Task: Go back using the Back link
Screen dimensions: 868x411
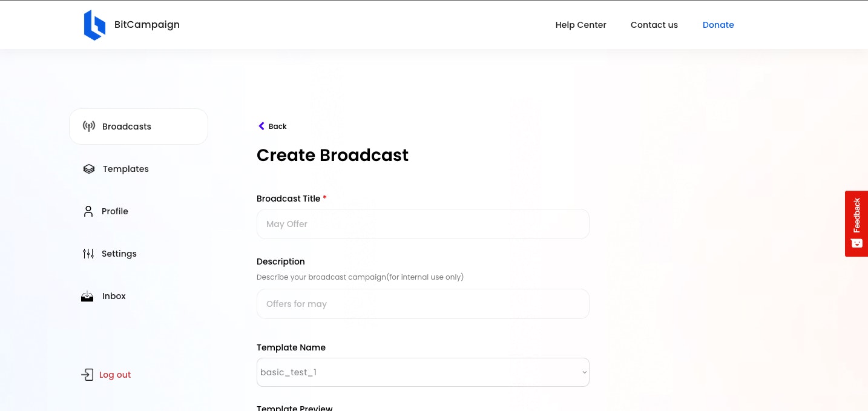Action: (x=272, y=126)
